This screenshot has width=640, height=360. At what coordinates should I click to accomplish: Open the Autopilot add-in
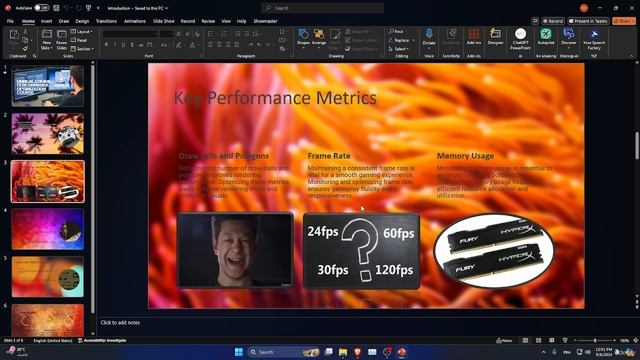pyautogui.click(x=546, y=37)
